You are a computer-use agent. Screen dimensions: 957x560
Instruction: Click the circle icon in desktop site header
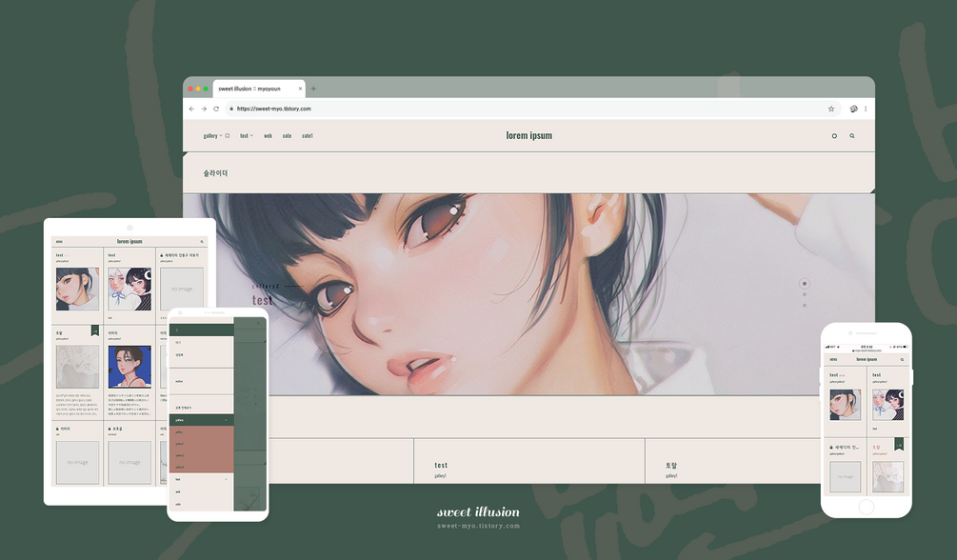[x=834, y=136]
